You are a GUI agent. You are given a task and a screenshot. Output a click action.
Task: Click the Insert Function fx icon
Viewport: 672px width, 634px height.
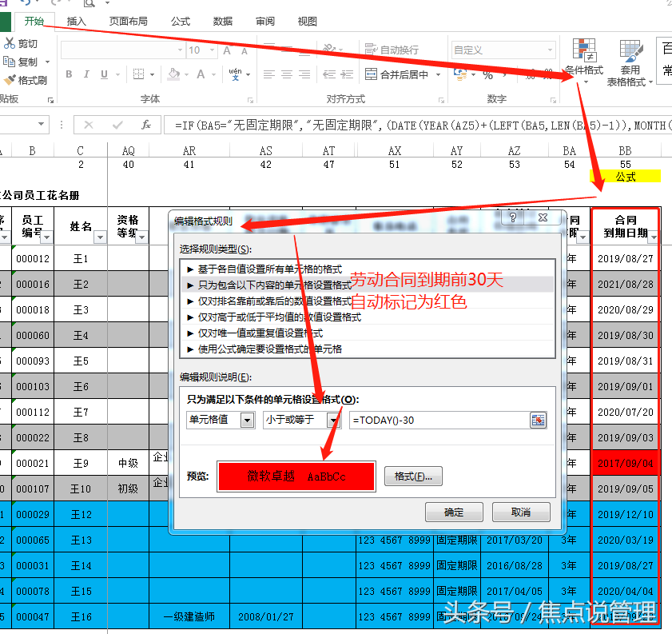(145, 125)
